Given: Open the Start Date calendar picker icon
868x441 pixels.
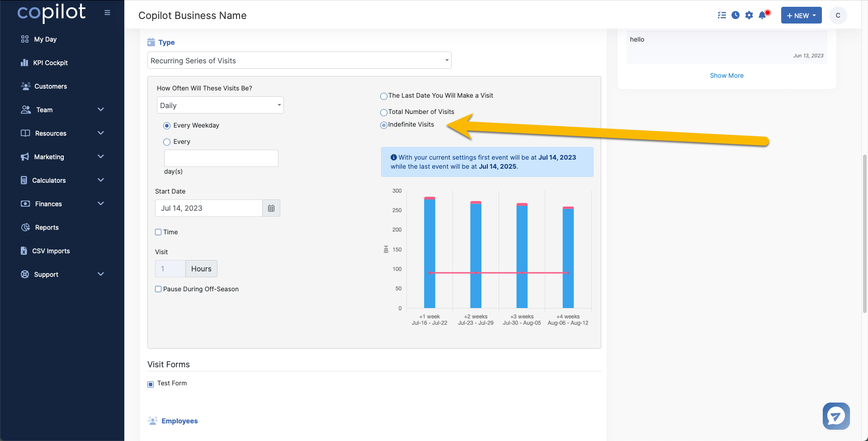Looking at the screenshot, I should coord(271,208).
